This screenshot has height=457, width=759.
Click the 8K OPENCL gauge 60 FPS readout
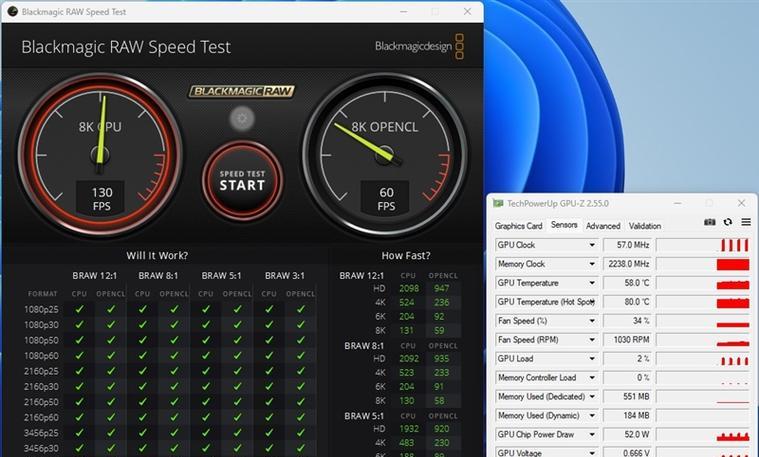click(386, 198)
